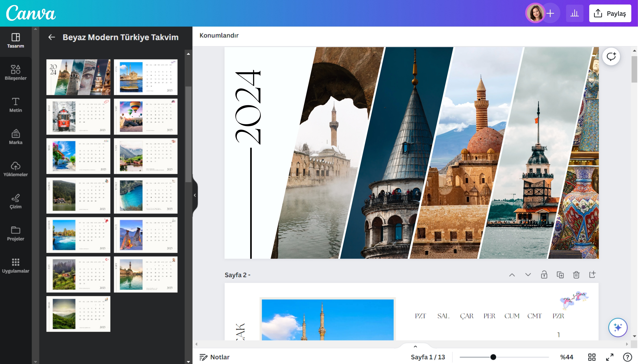Open the Projeler projects panel
This screenshot has height=364, width=638.
(16, 234)
